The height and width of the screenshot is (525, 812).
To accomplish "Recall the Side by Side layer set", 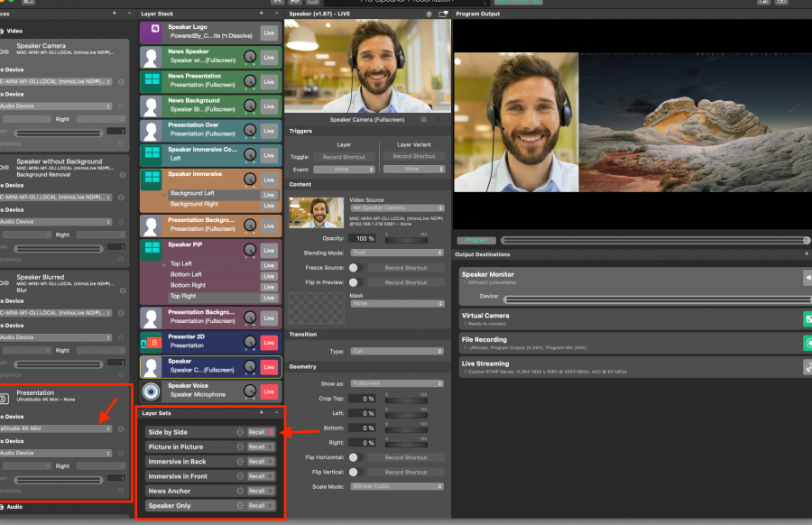I will pos(261,432).
